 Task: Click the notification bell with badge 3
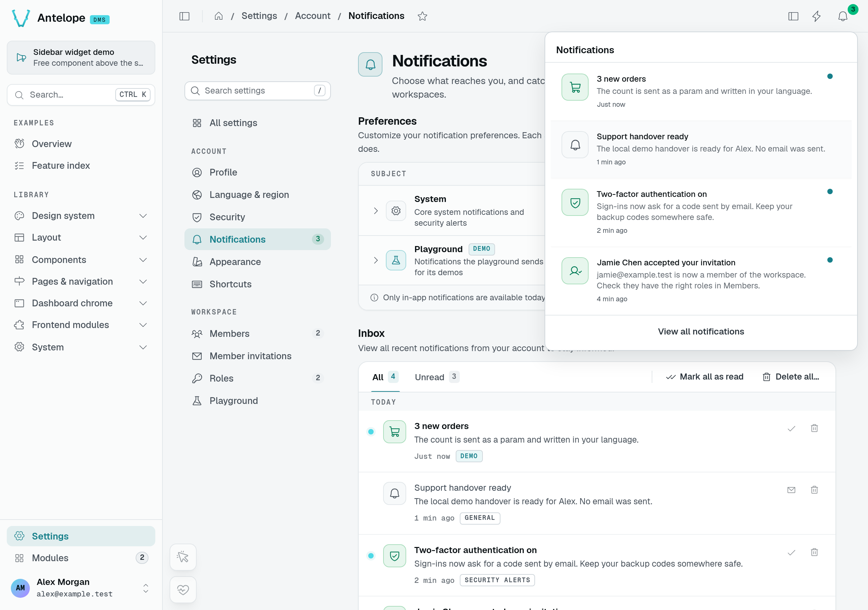(x=843, y=16)
